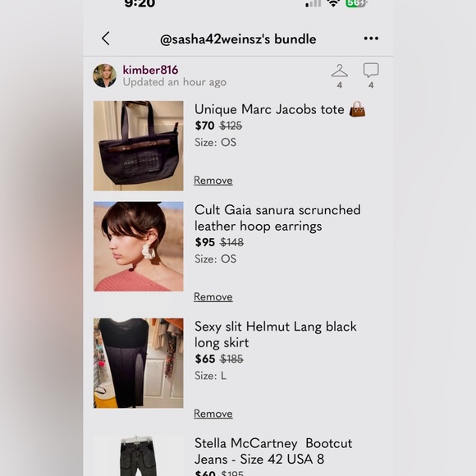Open the Cult Gaia earrings photo
The width and height of the screenshot is (476, 476).
tap(139, 246)
